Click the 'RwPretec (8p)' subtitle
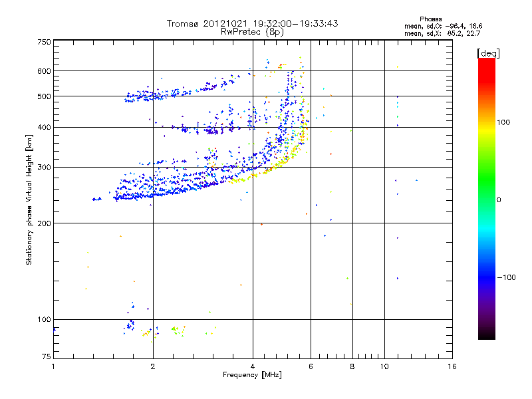The height and width of the screenshot is (399, 532). pyautogui.click(x=252, y=32)
